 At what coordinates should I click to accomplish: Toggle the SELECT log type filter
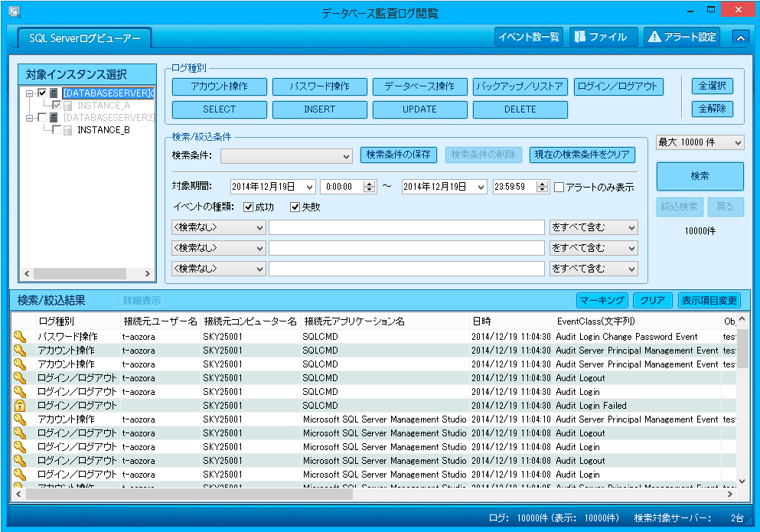[220, 109]
